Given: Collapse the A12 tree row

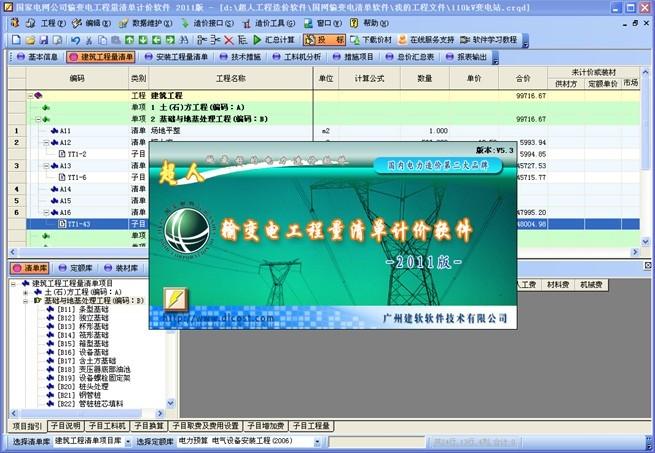Looking at the screenshot, I should (x=46, y=143).
